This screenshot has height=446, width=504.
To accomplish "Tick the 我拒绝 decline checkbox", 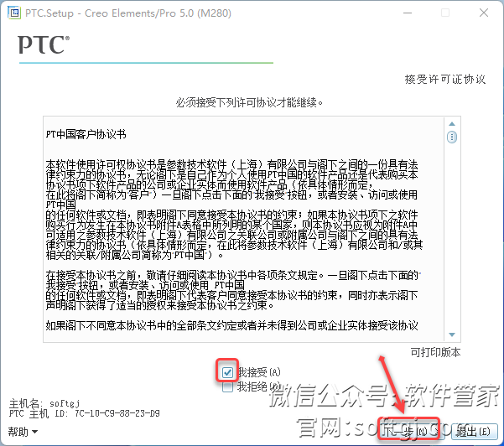I will (x=227, y=386).
